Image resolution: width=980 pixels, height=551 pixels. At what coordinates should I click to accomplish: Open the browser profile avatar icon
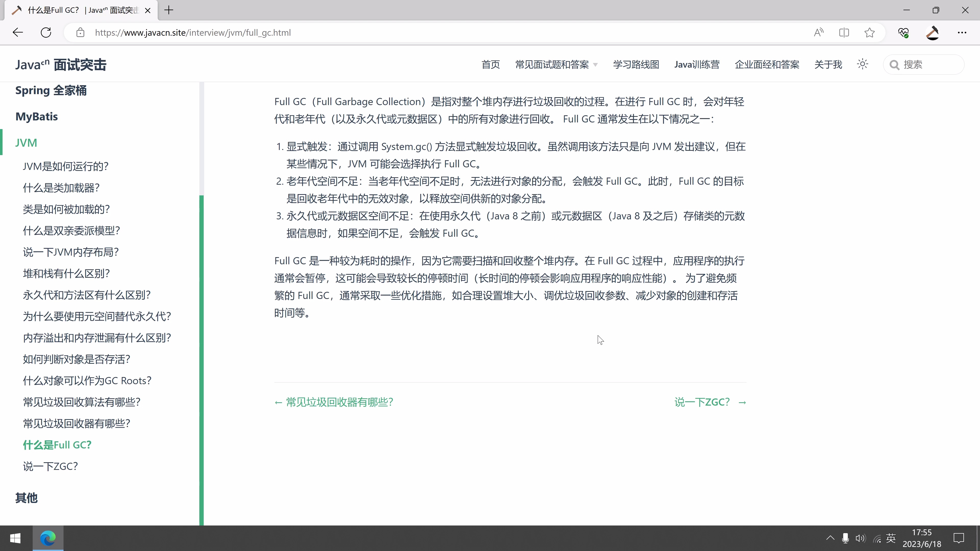(x=933, y=32)
